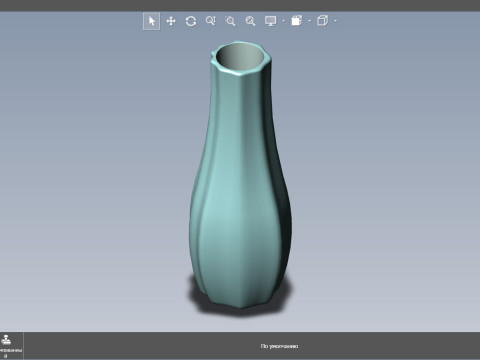Click the zoom magnifier with diagonal line
The width and height of the screenshot is (480, 360).
click(250, 21)
